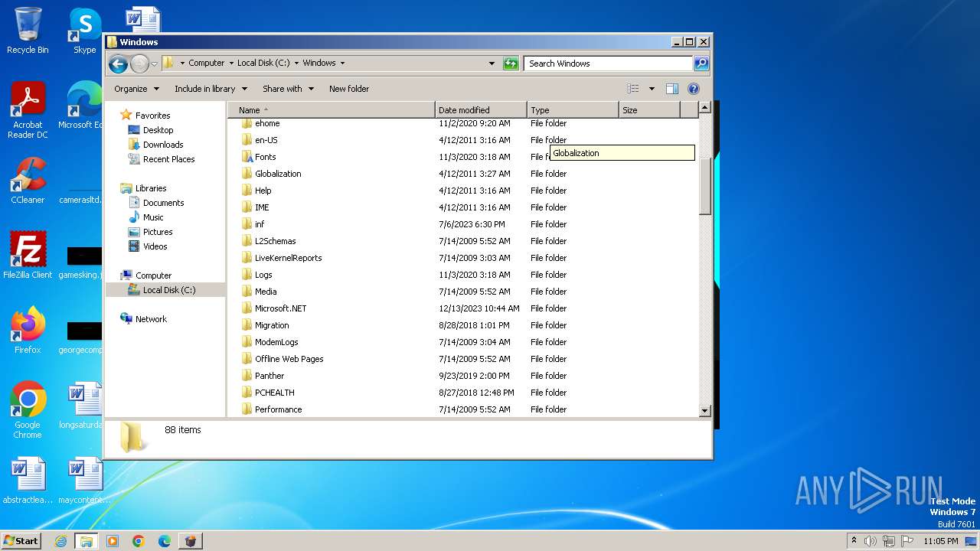The image size is (980, 551).
Task: Sort by the Type column header
Action: coord(573,110)
